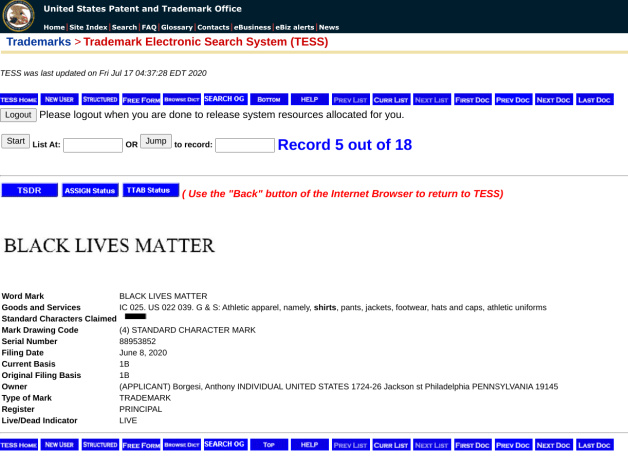This screenshot has width=628, height=457.
Task: Click the top Free Form button
Action: [x=141, y=99]
